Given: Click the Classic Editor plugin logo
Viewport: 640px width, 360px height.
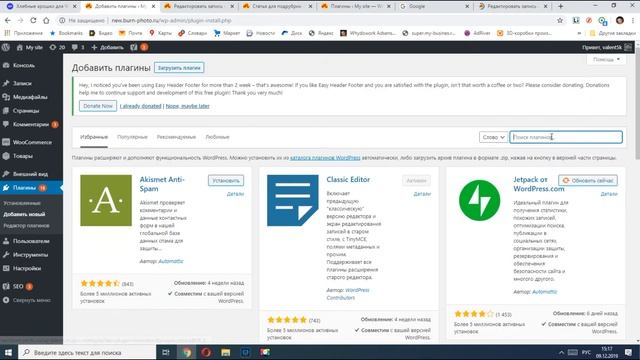Looking at the screenshot, I should (x=293, y=200).
